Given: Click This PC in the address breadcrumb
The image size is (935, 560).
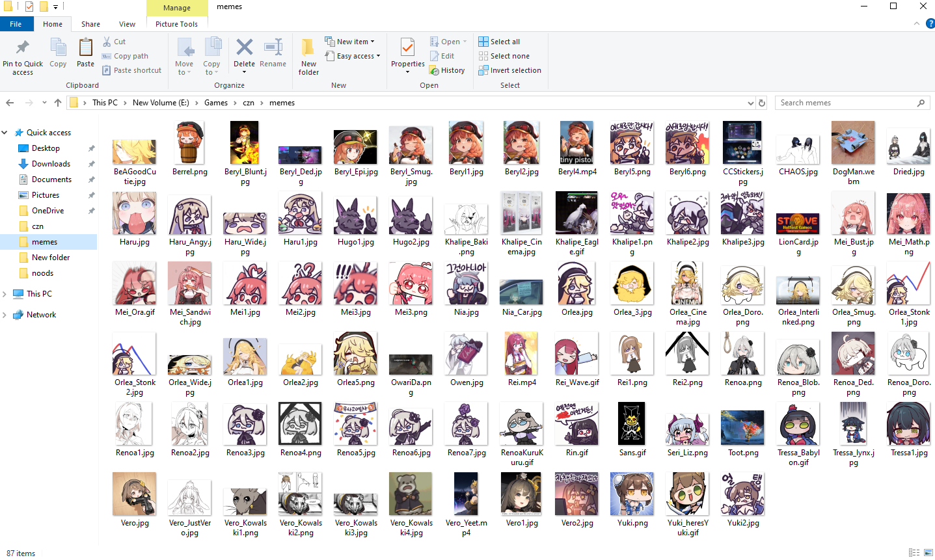Looking at the screenshot, I should 105,103.
